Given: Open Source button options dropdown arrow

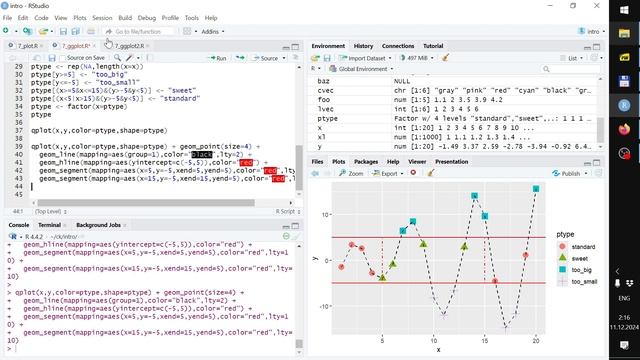Looking at the screenshot, I should tap(284, 58).
